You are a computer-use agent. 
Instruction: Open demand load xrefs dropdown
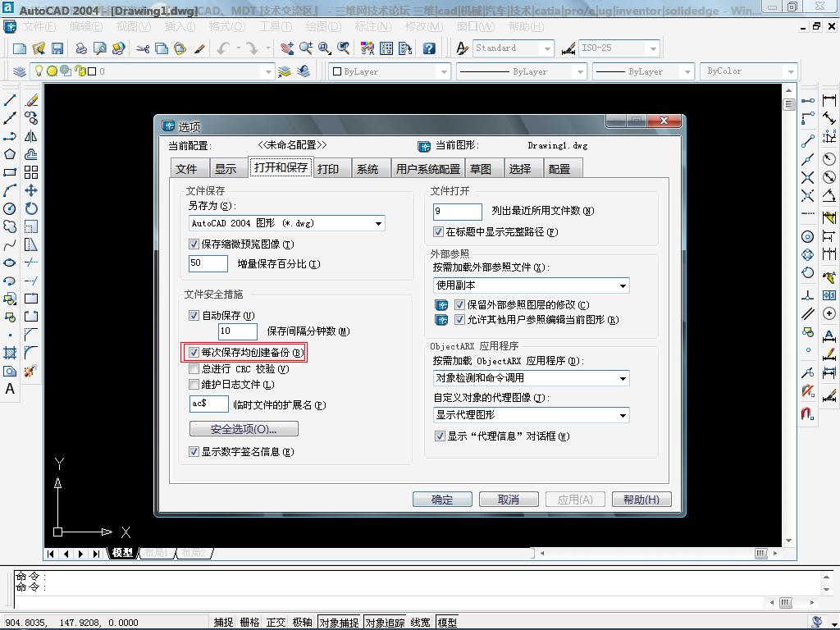point(623,285)
